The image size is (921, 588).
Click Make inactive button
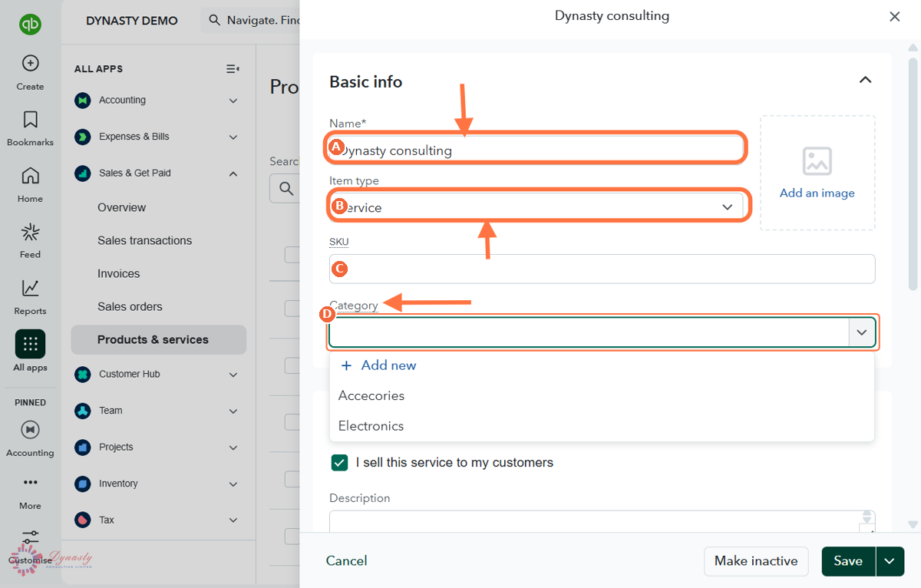[x=756, y=561]
